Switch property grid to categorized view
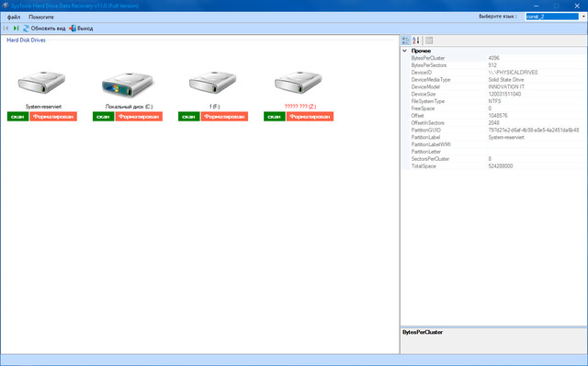The height and width of the screenshot is (366, 588). [406, 40]
